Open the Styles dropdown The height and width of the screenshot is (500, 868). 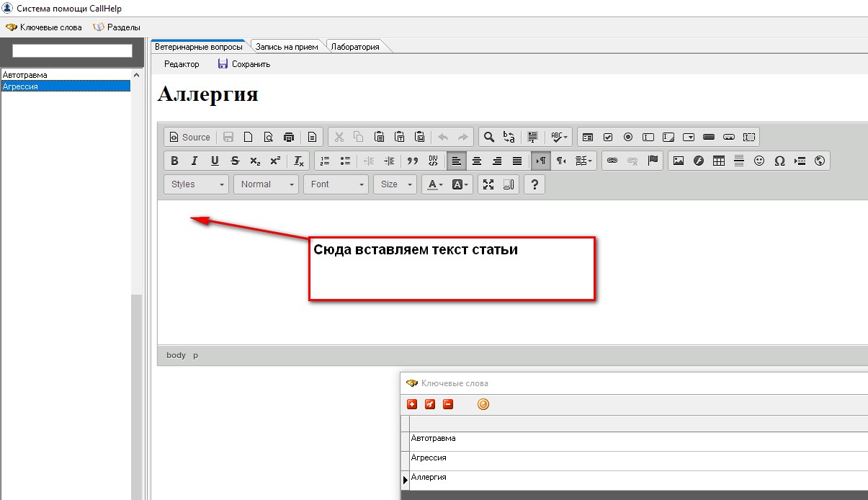point(197,184)
